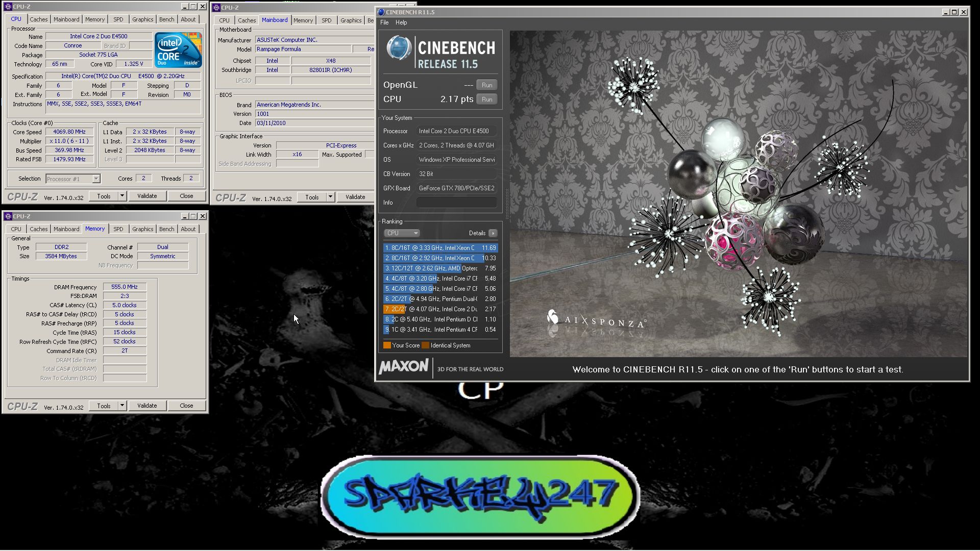Select ranking row 6 Pentium Dual 2.80
The height and width of the screenshot is (551, 980).
click(440, 299)
